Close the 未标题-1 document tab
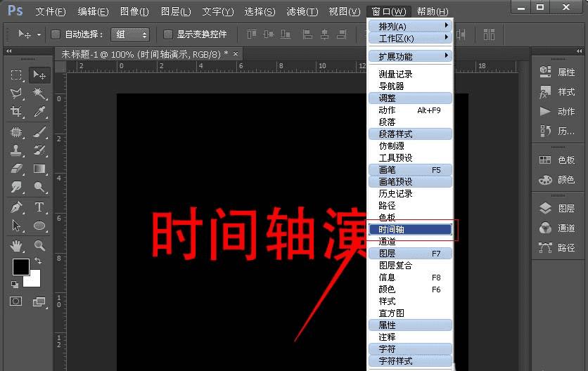The width and height of the screenshot is (588, 371). point(236,54)
